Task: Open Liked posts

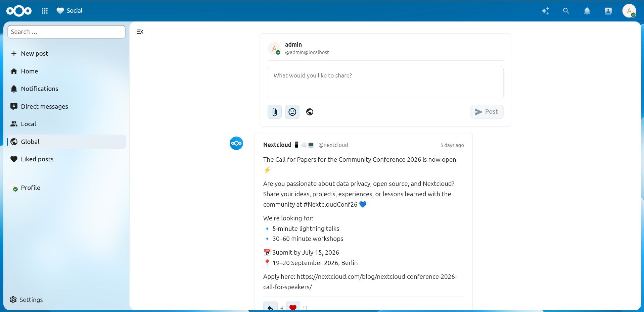Action: pyautogui.click(x=66, y=159)
